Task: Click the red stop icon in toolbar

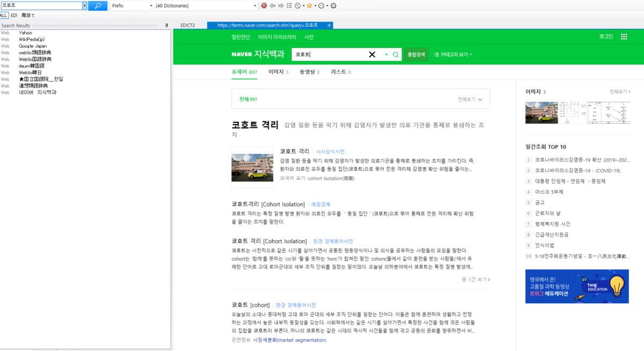Action: 264,5
